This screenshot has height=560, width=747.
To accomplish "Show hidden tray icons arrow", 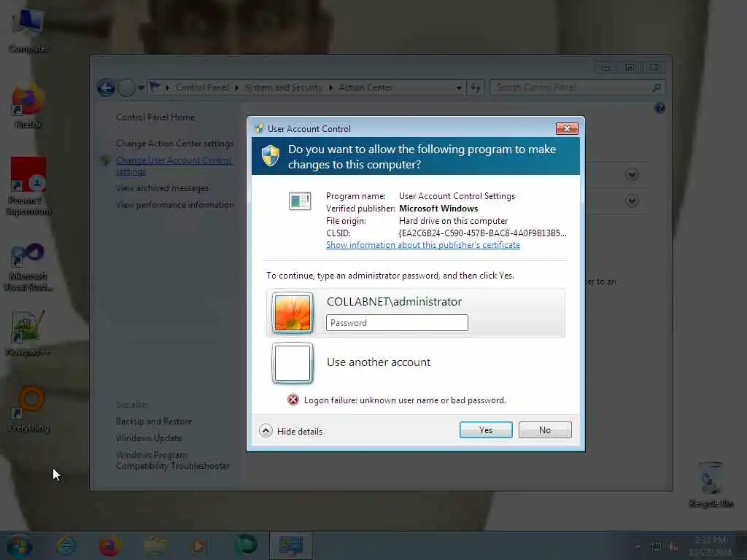I will tap(638, 547).
